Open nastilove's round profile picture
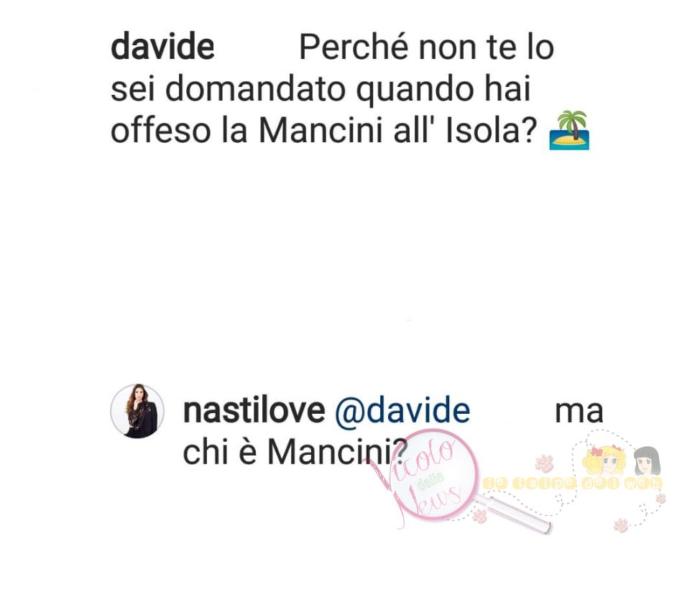Screen dimensions: 700x615 (x=137, y=410)
